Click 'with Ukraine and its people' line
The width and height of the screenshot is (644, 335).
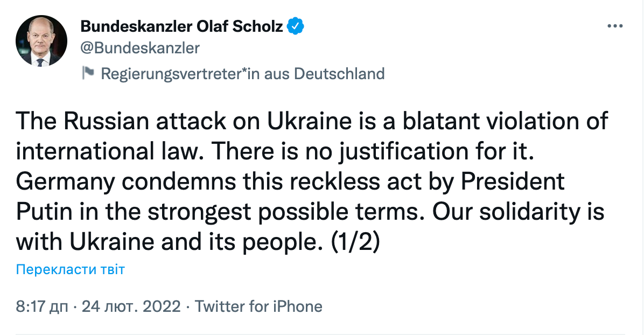pyautogui.click(x=167, y=242)
